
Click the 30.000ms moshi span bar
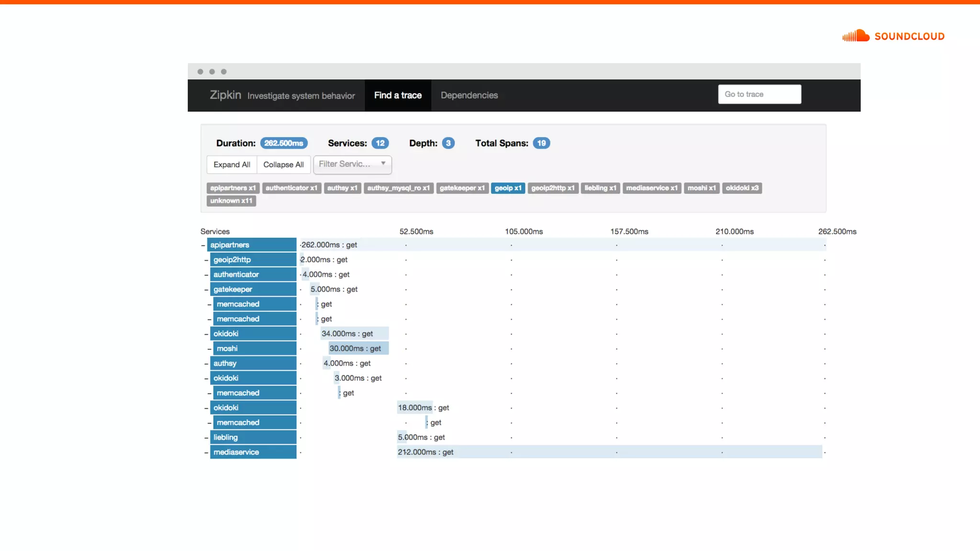358,349
